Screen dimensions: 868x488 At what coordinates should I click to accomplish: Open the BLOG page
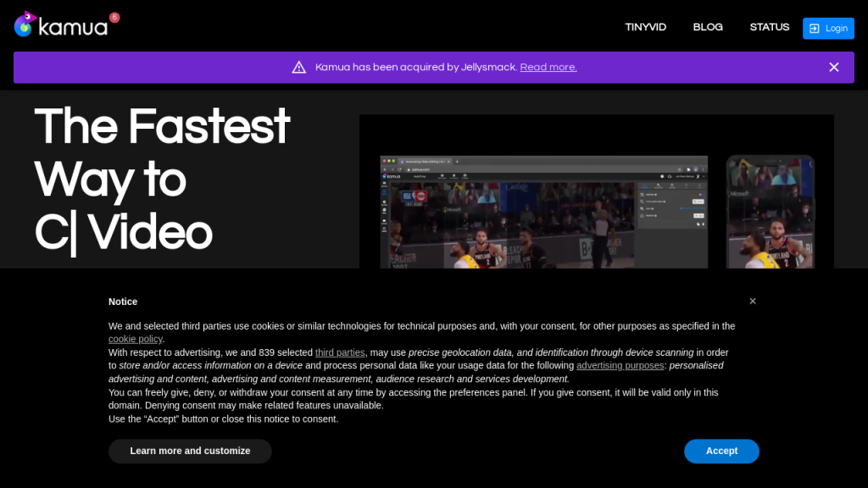click(708, 27)
